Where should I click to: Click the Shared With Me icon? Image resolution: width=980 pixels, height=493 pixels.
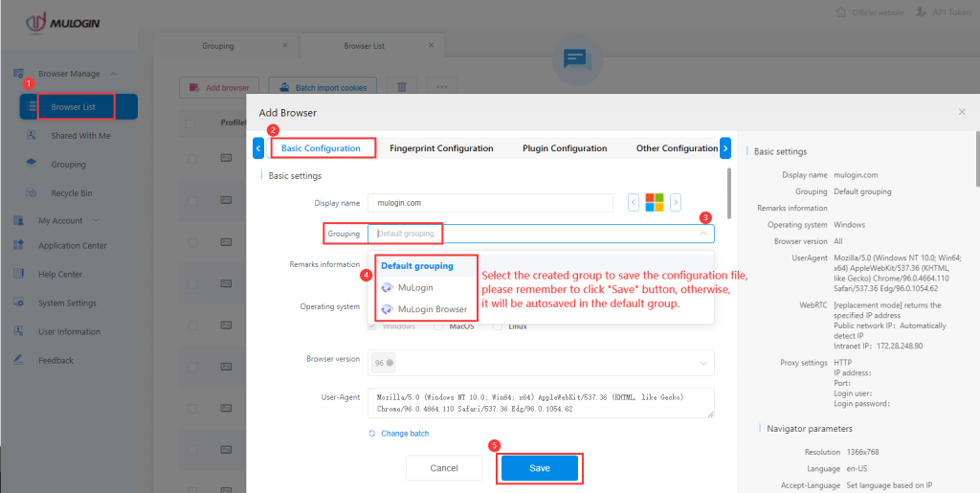click(x=32, y=135)
